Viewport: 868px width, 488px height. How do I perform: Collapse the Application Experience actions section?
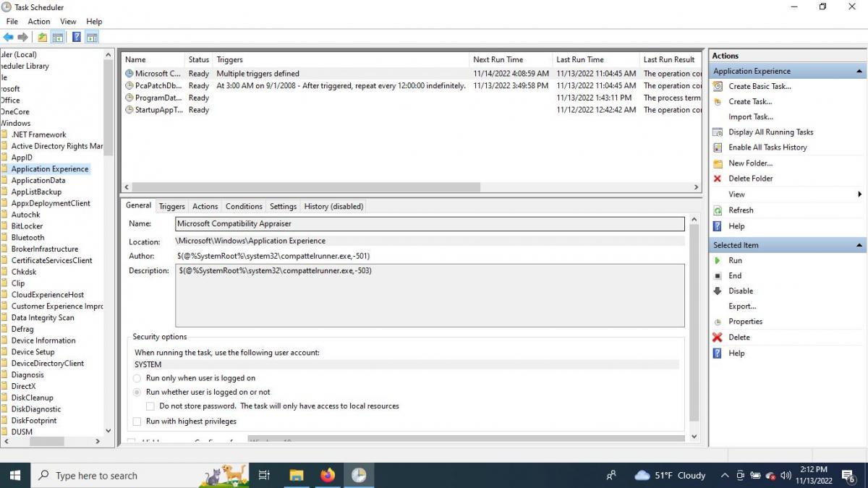[859, 72]
